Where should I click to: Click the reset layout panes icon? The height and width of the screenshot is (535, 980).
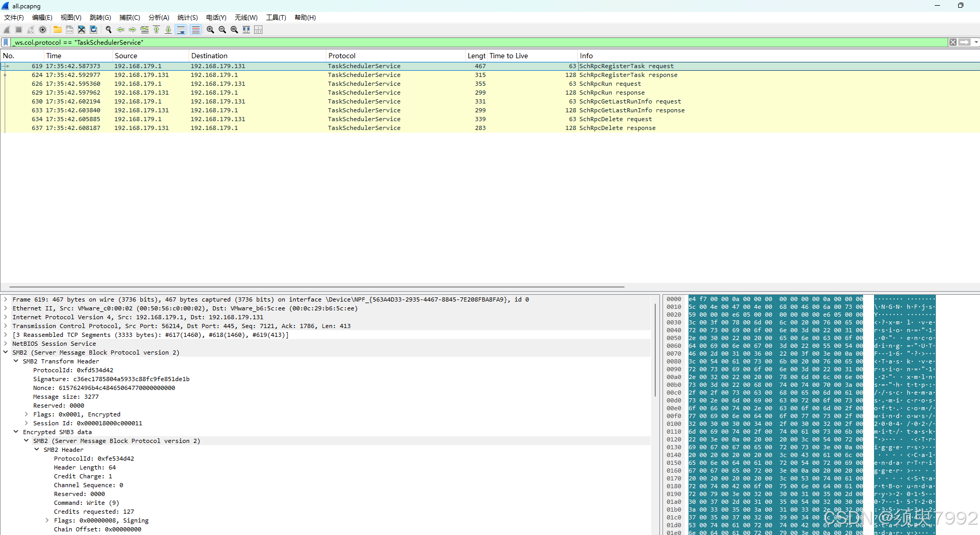tap(258, 30)
